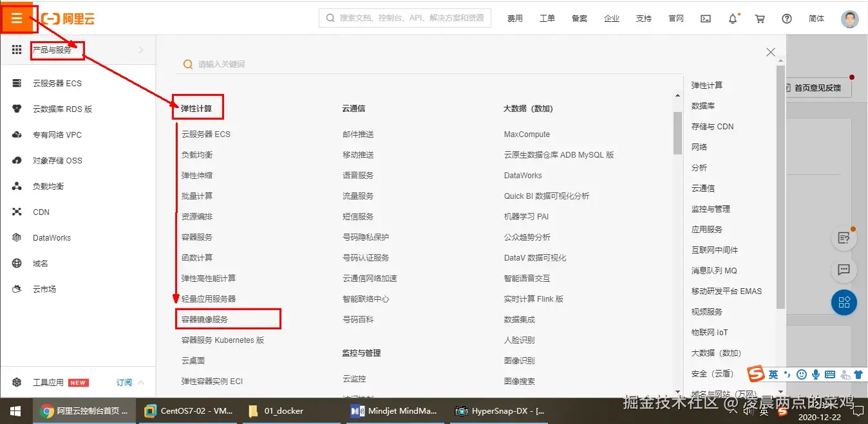Viewport: 868px width, 424px height.
Task: Open MaxCompute product link
Action: pyautogui.click(x=527, y=134)
